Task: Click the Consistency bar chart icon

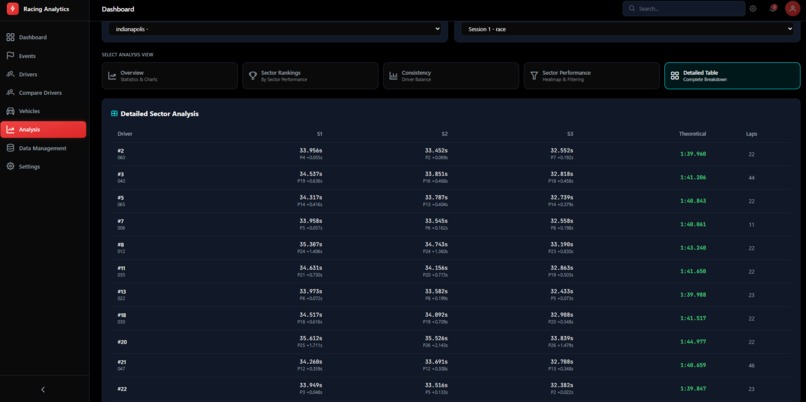Action: 393,76
